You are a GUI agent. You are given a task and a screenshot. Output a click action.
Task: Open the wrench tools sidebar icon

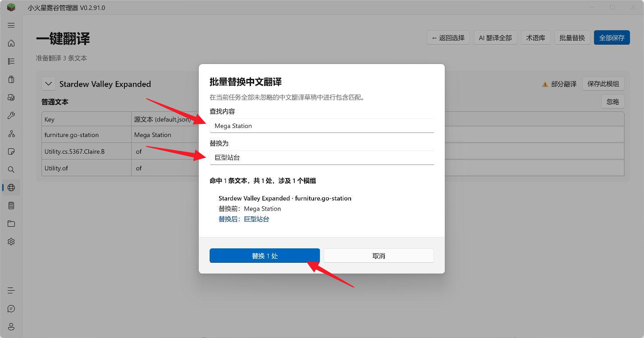point(11,115)
